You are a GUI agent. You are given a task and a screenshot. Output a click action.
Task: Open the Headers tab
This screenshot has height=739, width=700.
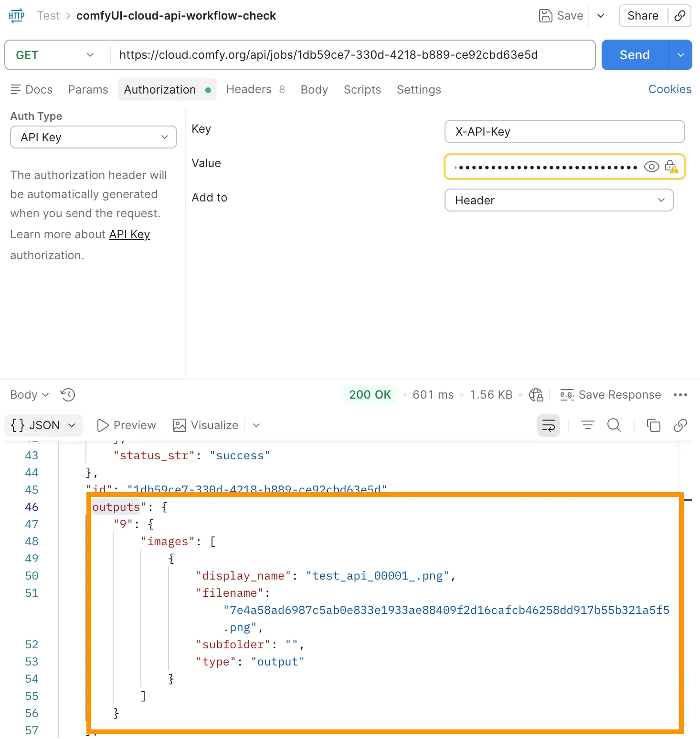click(255, 89)
